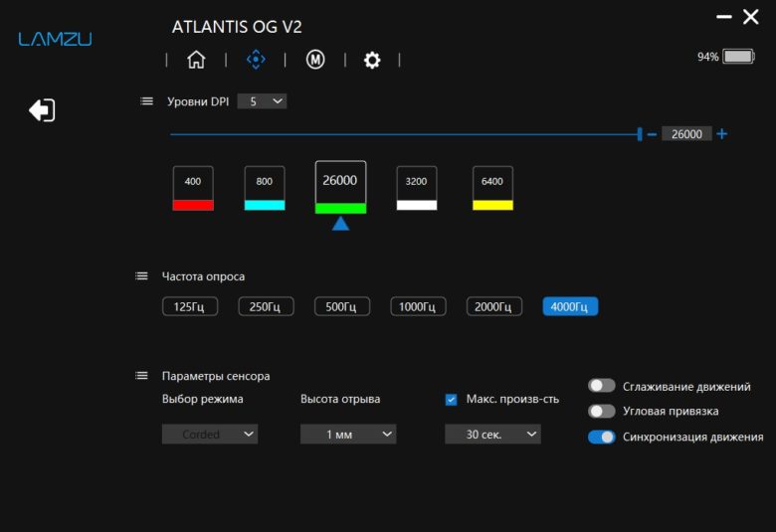Open the Выбор режима Corded dropdown
This screenshot has height=532, width=776.
(x=210, y=434)
